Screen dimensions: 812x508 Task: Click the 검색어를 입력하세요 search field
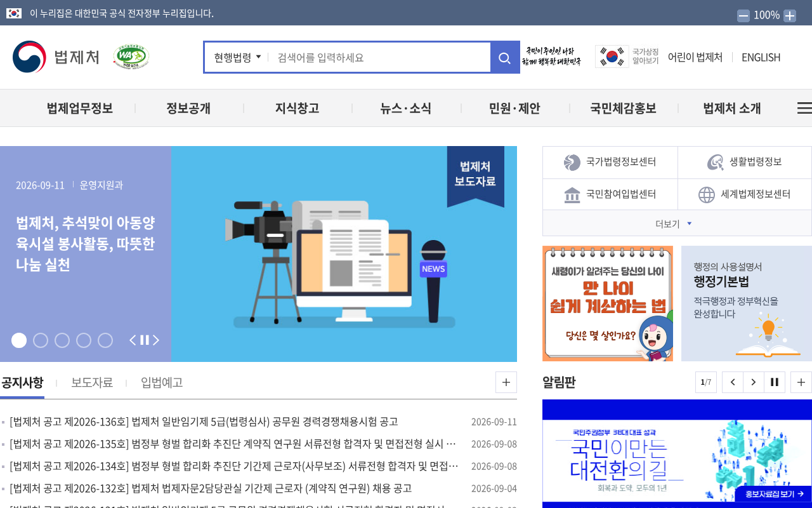pyautogui.click(x=379, y=58)
